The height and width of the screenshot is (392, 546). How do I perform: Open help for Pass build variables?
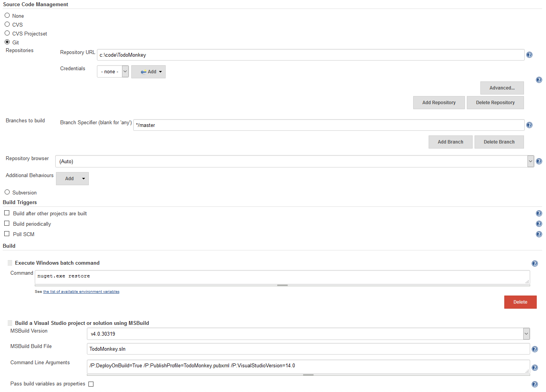click(535, 384)
